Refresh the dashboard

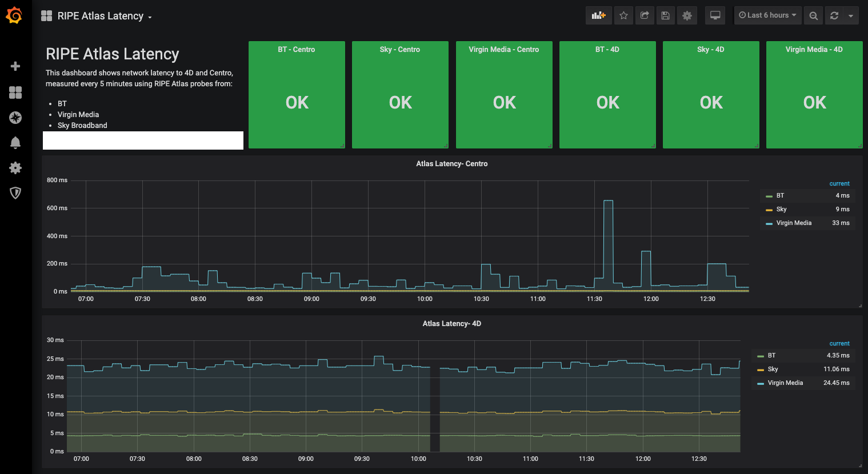(834, 15)
